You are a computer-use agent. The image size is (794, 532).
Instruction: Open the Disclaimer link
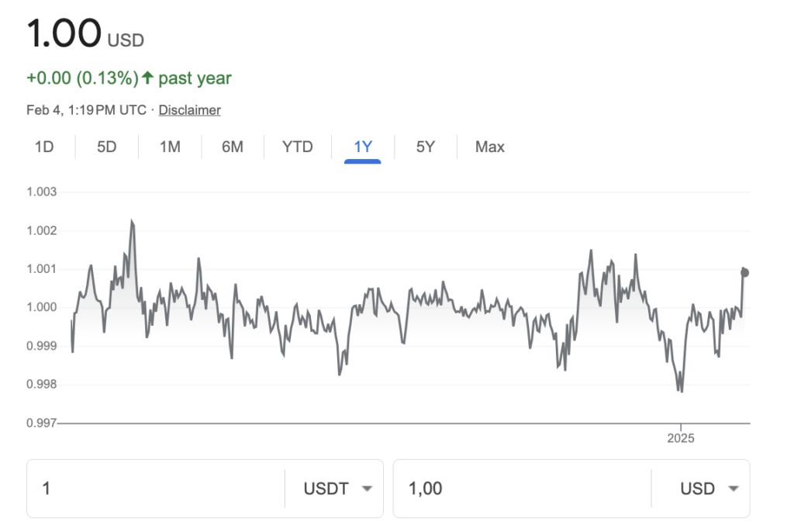coord(189,110)
